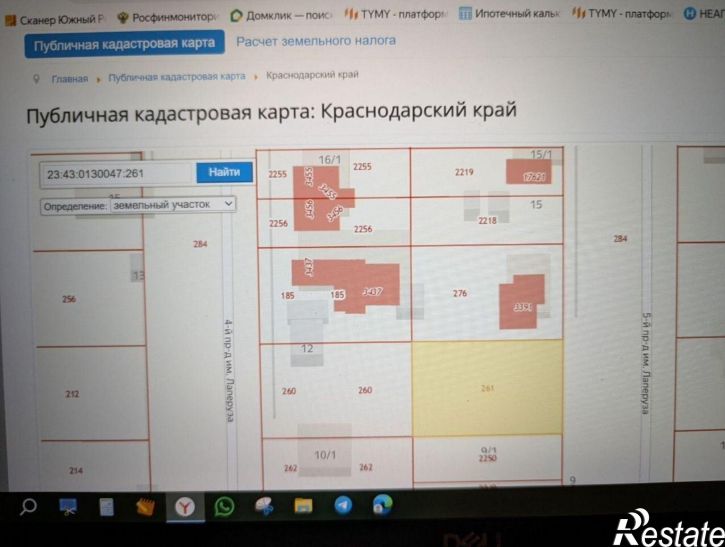Open the notepad document taskbar icon
725x547 pixels.
[x=106, y=507]
